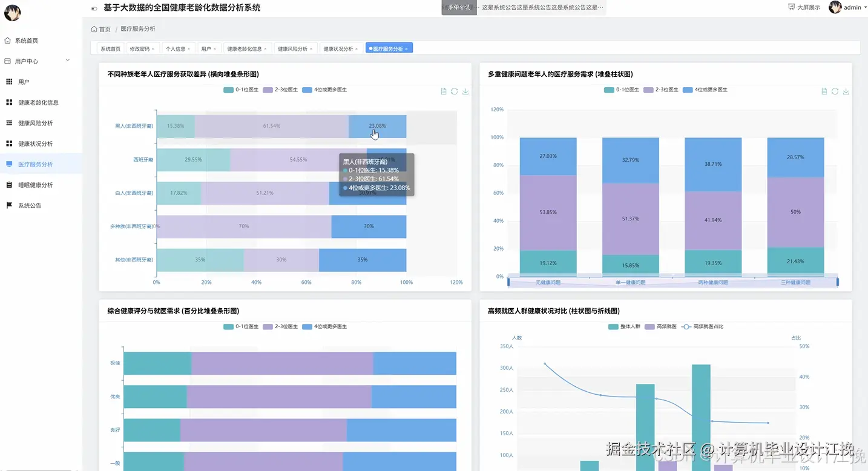Toggle 0-1位医生 legend in ethnicity chart

[x=241, y=90]
